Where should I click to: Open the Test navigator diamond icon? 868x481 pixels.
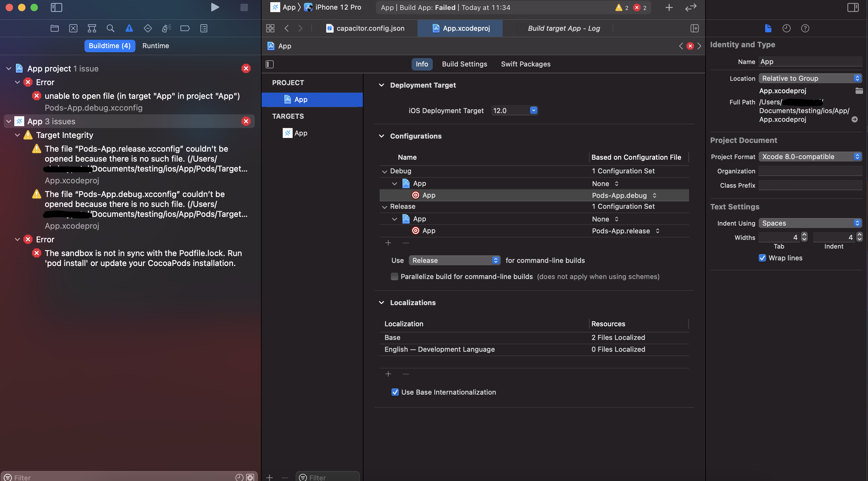(148, 28)
